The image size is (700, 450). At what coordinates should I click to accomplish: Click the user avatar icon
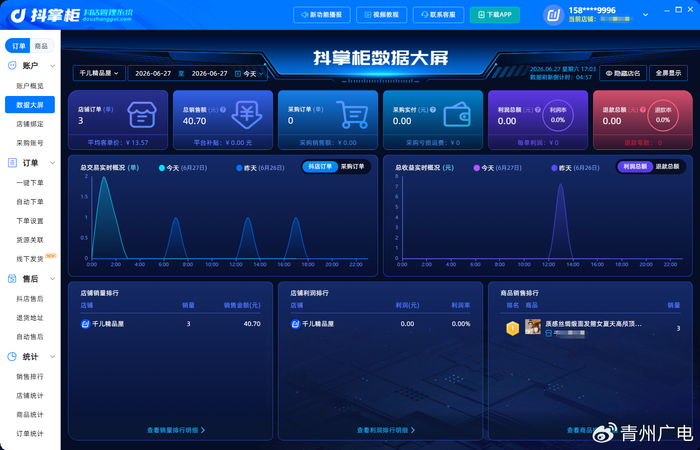554,15
